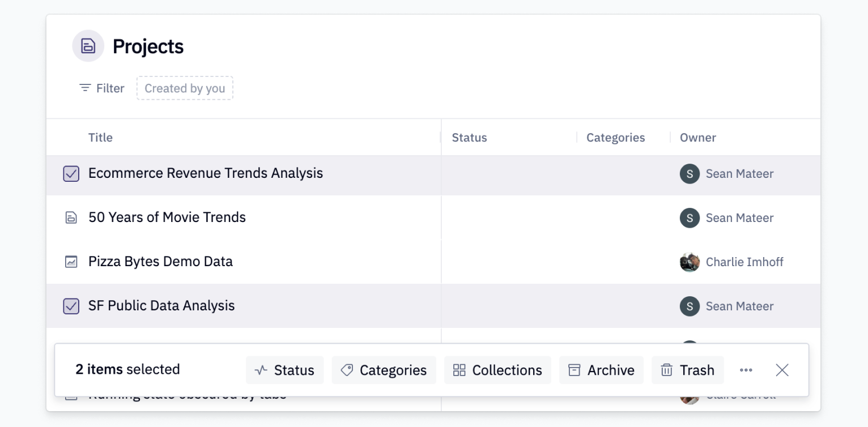Sort by the Categories column header
Image resolution: width=868 pixels, height=427 pixels.
pyautogui.click(x=615, y=138)
